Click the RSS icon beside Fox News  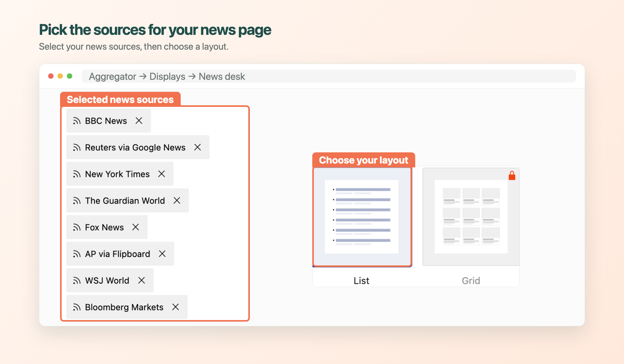pos(77,227)
